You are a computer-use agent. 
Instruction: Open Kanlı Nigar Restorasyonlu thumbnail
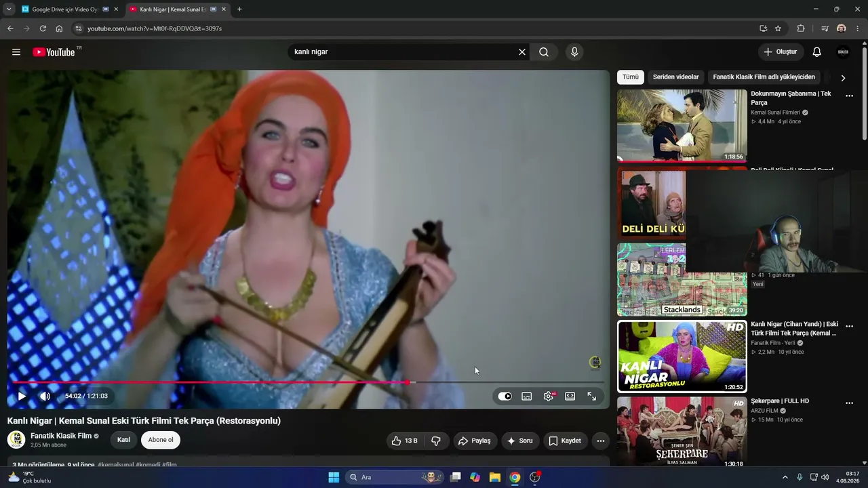coord(682,357)
